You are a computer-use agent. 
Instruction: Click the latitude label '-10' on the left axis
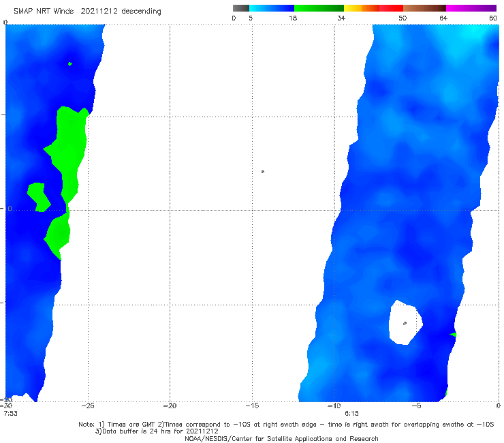pos(6,209)
